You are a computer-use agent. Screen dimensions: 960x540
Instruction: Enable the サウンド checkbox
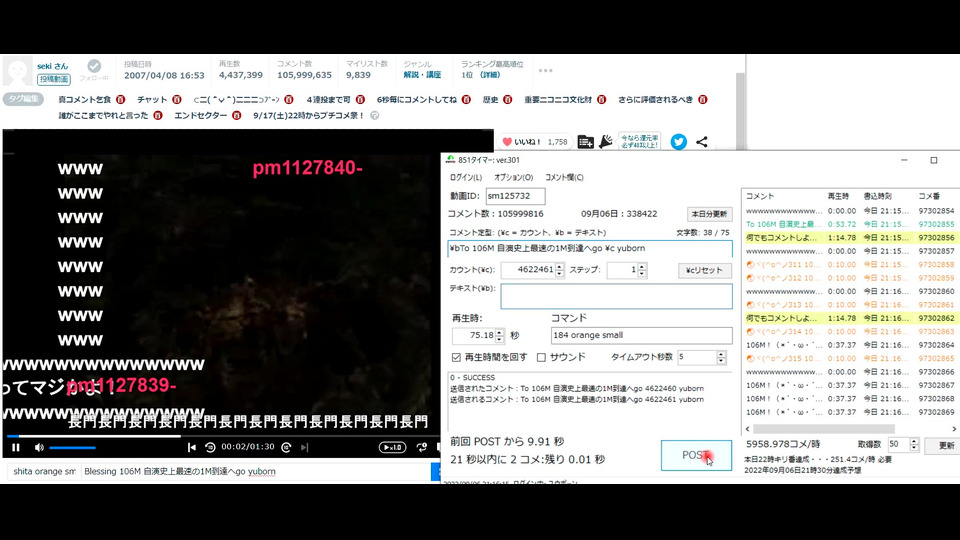[541, 357]
